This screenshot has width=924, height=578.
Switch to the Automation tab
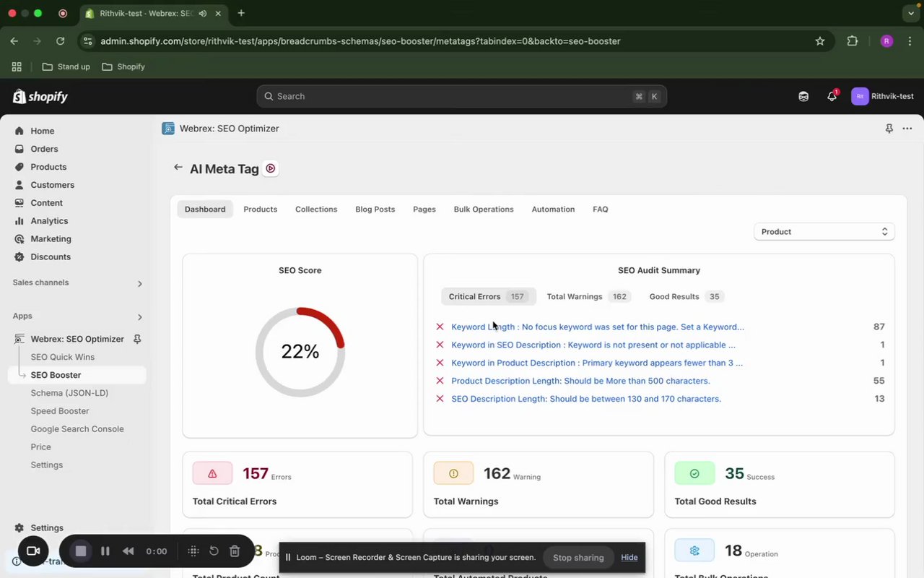(x=554, y=210)
